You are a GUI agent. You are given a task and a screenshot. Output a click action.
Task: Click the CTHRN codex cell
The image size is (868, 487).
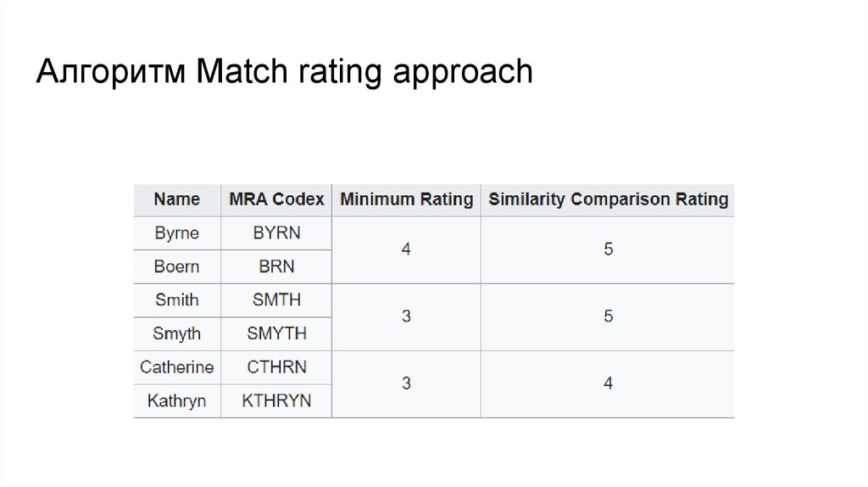coord(276,367)
